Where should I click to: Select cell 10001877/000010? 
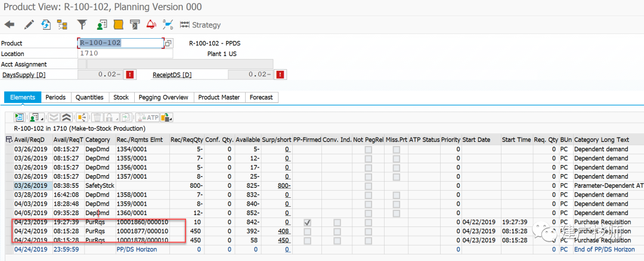(x=142, y=231)
